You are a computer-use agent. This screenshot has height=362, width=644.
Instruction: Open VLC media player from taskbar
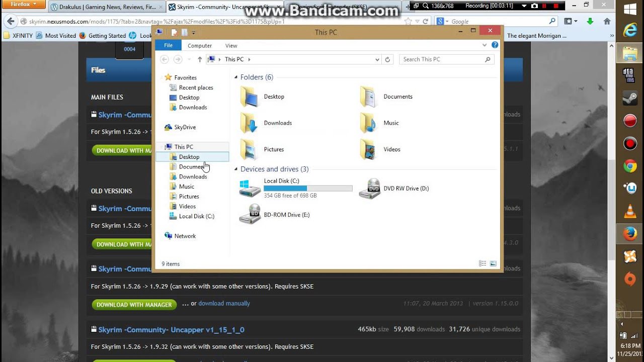pos(630,211)
